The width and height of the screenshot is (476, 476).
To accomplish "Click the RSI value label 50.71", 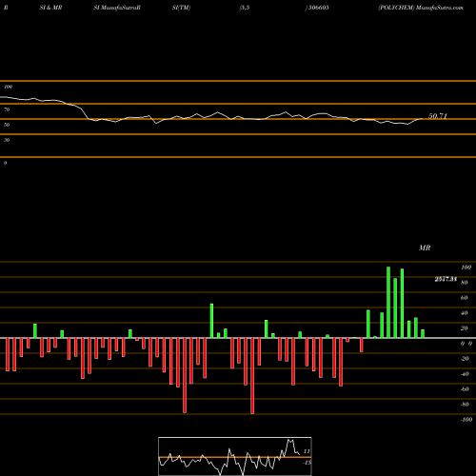I will (x=438, y=116).
